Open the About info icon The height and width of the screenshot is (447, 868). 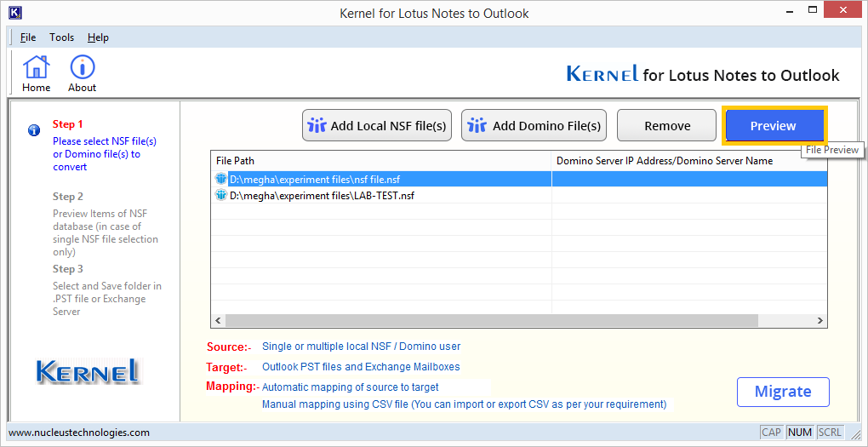click(x=82, y=74)
